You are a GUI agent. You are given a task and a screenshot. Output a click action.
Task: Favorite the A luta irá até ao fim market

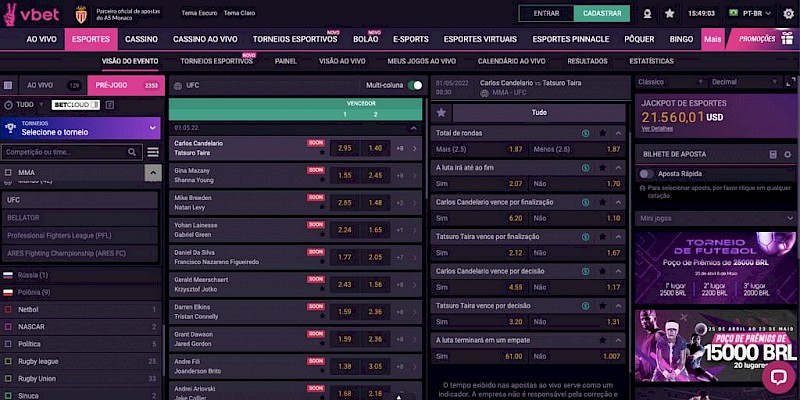coord(603,167)
